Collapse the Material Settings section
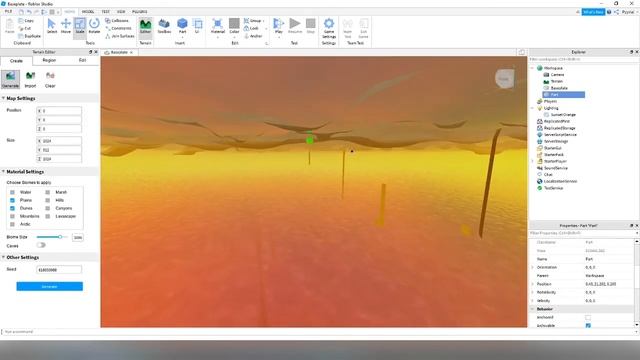640x360 pixels. point(3,172)
